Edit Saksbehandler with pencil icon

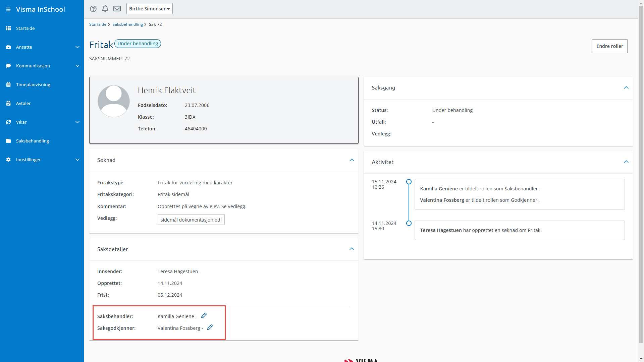click(x=204, y=316)
